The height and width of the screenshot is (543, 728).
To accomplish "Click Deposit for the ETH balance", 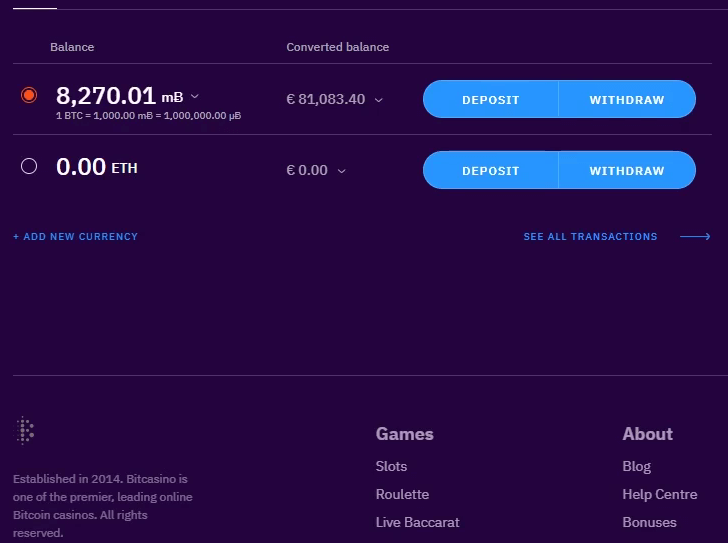I will [491, 170].
